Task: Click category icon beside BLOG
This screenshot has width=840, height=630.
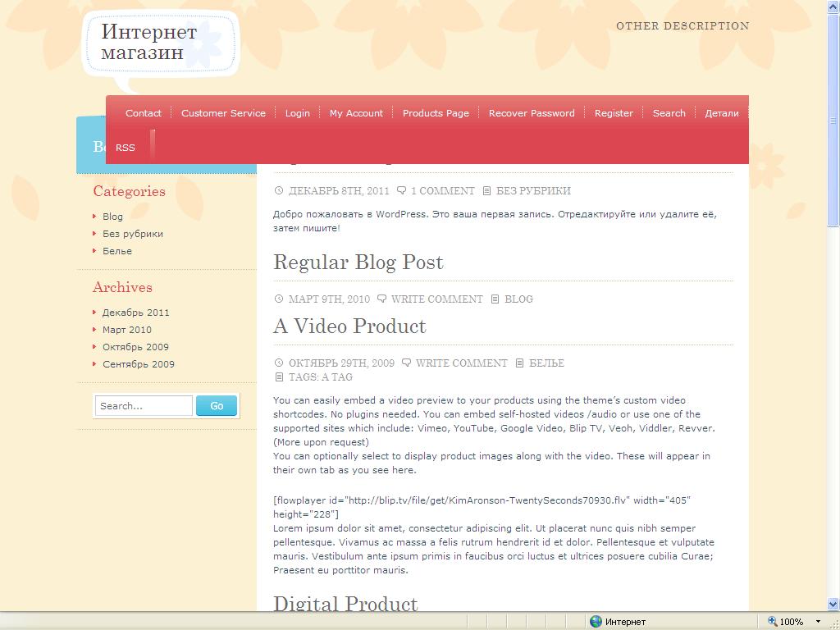Action: (495, 299)
